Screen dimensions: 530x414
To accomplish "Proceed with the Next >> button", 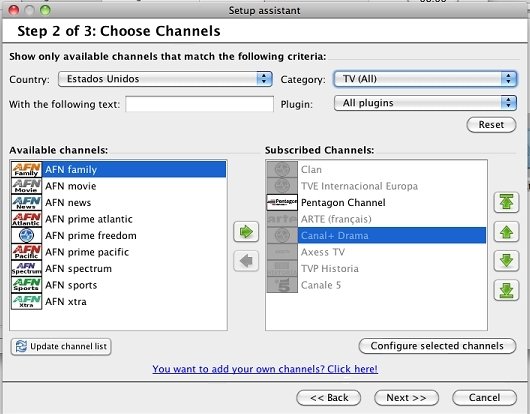I will pos(406,398).
